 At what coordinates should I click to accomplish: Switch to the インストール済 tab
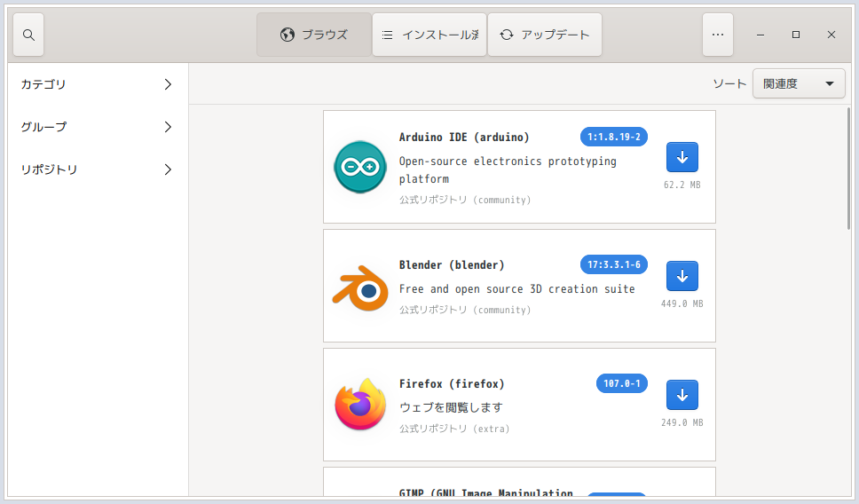click(x=429, y=35)
